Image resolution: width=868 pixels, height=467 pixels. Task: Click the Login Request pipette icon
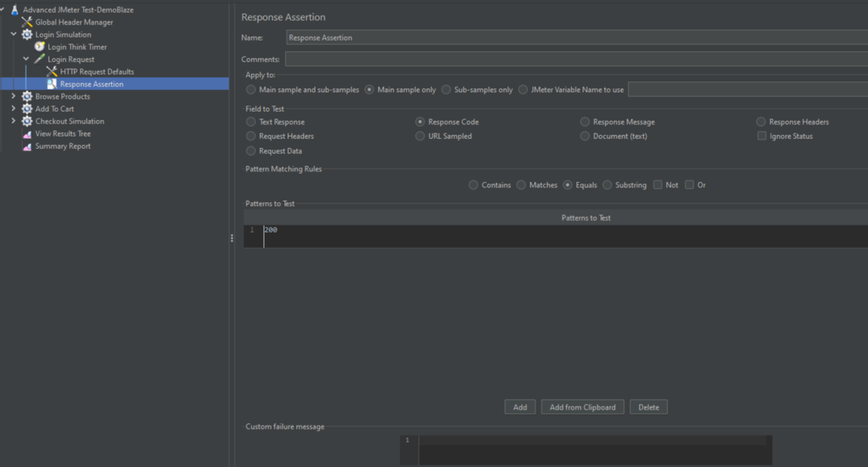tap(40, 59)
